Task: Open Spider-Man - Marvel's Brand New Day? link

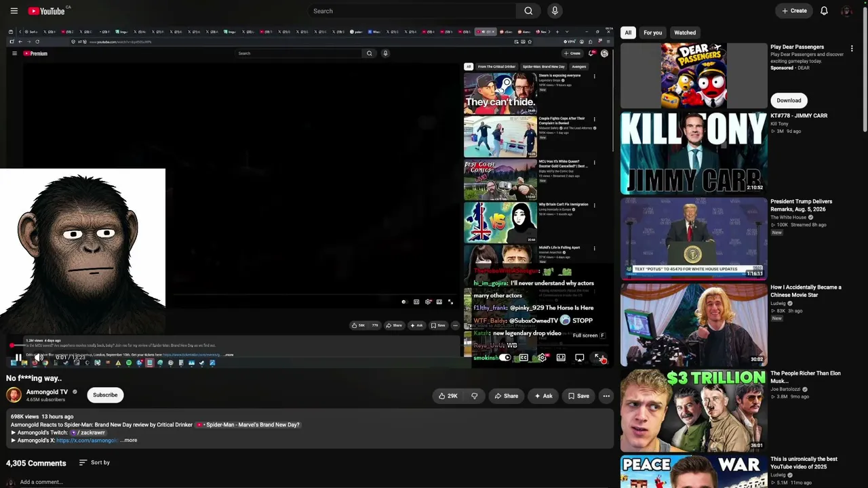Action: (248, 425)
